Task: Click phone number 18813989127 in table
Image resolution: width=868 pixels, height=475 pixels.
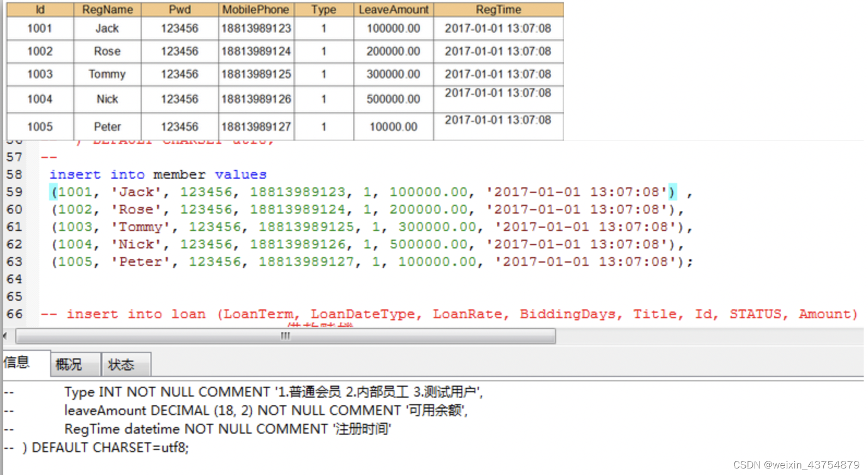Action: point(256,127)
